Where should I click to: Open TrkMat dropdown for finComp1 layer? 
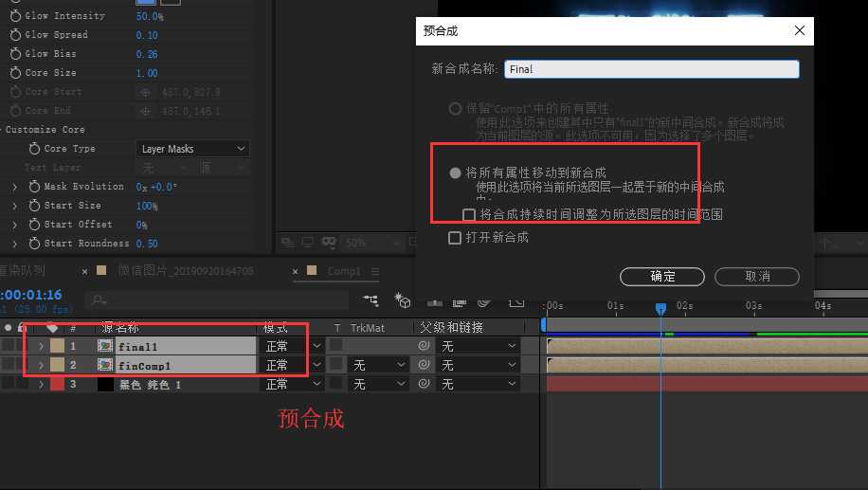coord(379,365)
